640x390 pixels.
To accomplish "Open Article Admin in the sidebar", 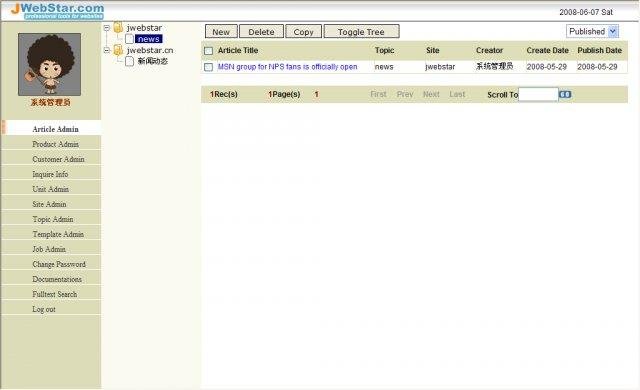I will pyautogui.click(x=56, y=129).
